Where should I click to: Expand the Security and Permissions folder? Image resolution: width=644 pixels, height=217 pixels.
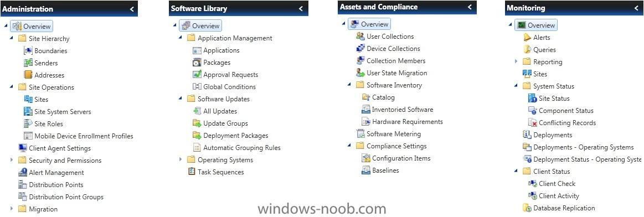(x=12, y=160)
